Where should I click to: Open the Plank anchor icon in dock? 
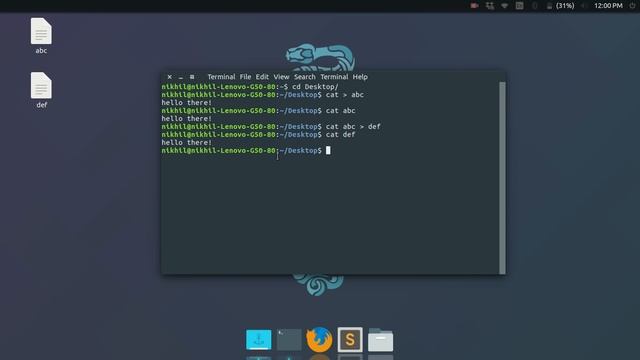tap(258, 340)
